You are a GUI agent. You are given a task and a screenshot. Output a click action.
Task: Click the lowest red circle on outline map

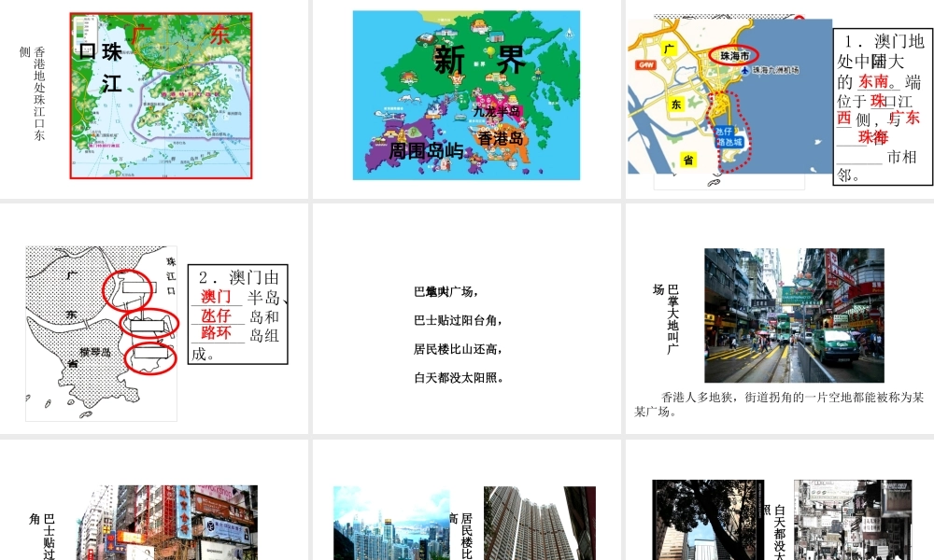click(150, 357)
